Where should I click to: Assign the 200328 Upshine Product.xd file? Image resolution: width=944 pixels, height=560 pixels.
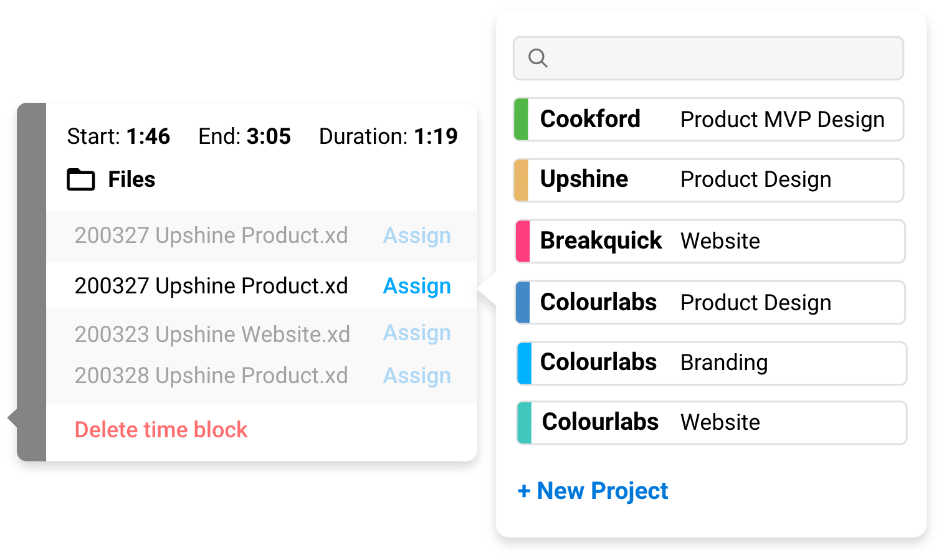tap(417, 375)
